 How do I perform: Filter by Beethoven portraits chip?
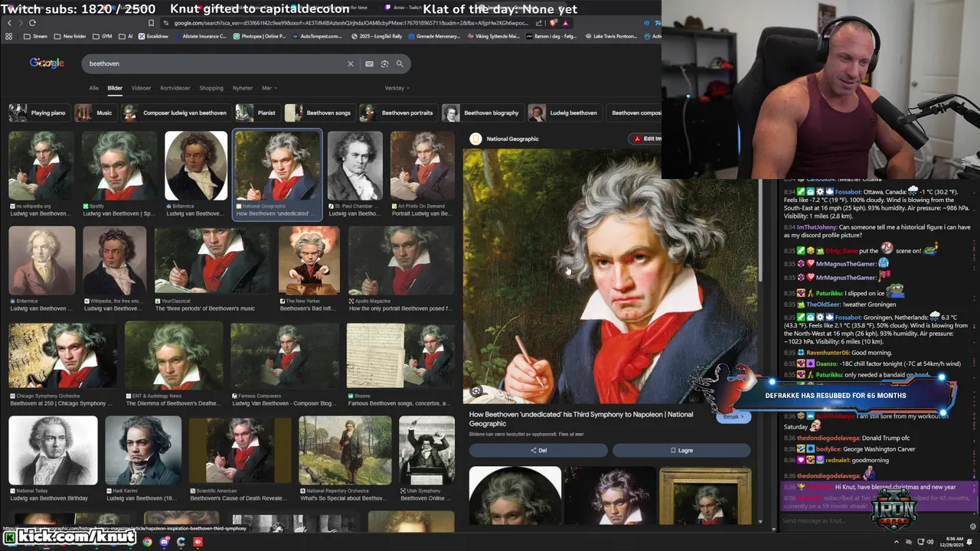pyautogui.click(x=398, y=112)
